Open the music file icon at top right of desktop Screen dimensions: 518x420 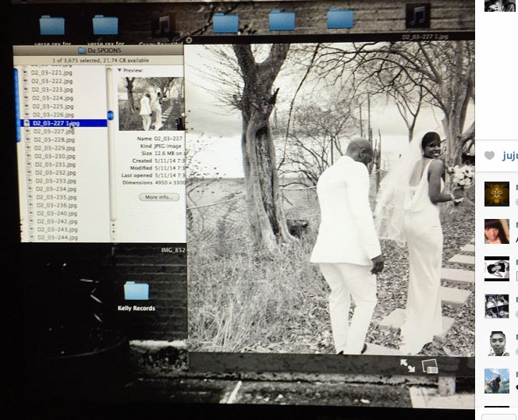click(417, 16)
